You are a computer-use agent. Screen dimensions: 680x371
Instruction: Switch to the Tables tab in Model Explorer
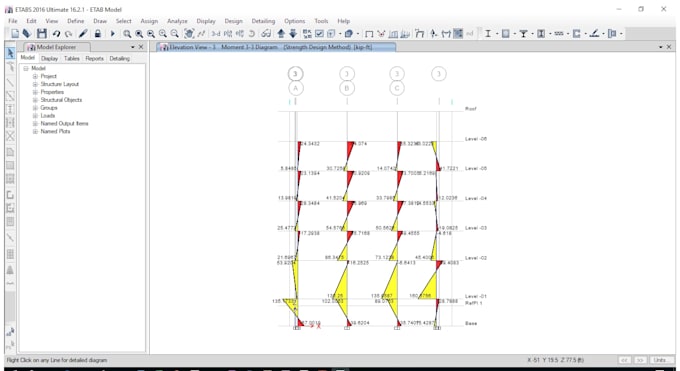72,58
